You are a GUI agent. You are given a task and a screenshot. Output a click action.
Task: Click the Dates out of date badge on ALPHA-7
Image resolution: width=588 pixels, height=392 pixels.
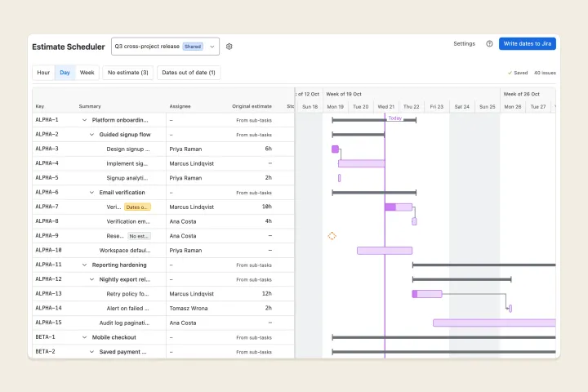click(138, 207)
